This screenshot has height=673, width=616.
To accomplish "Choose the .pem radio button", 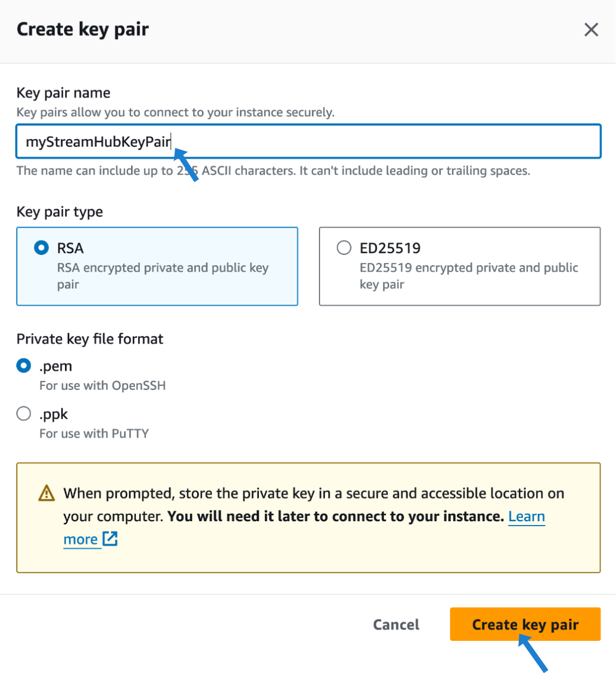I will pos(23,365).
